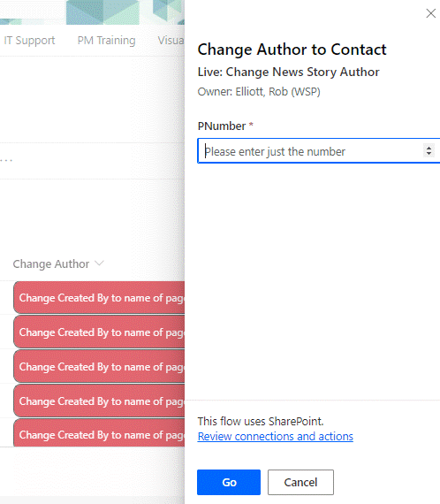Open the IT Support navigation tab
Screen dimensions: 440x504
coord(29,41)
